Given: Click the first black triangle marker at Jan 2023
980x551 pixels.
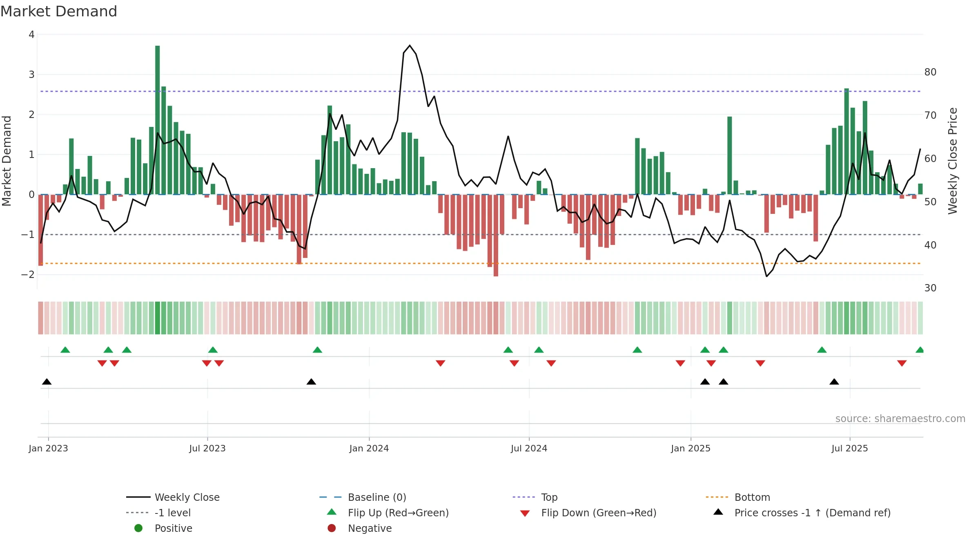Looking at the screenshot, I should [47, 382].
